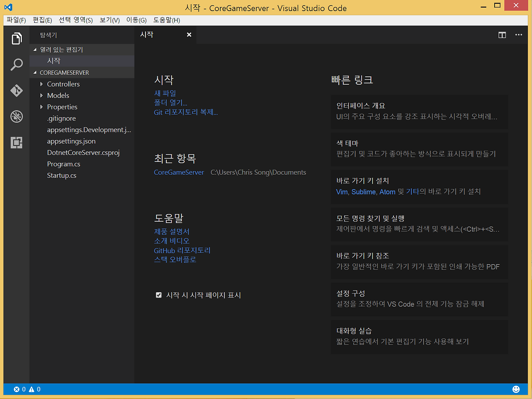
Task: Select the 시작 editor tab
Action: tap(165, 35)
